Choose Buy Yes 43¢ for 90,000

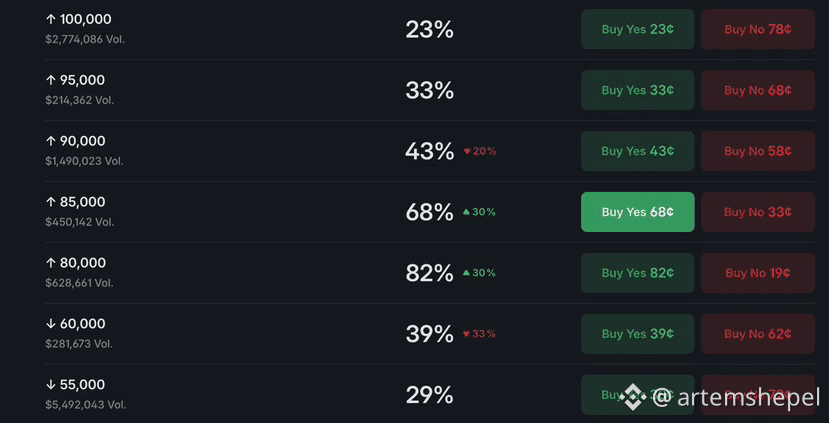click(x=638, y=151)
